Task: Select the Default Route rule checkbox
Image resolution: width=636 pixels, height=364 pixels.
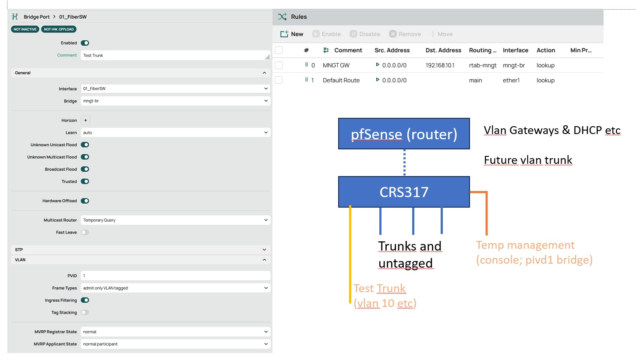Action: pos(279,80)
